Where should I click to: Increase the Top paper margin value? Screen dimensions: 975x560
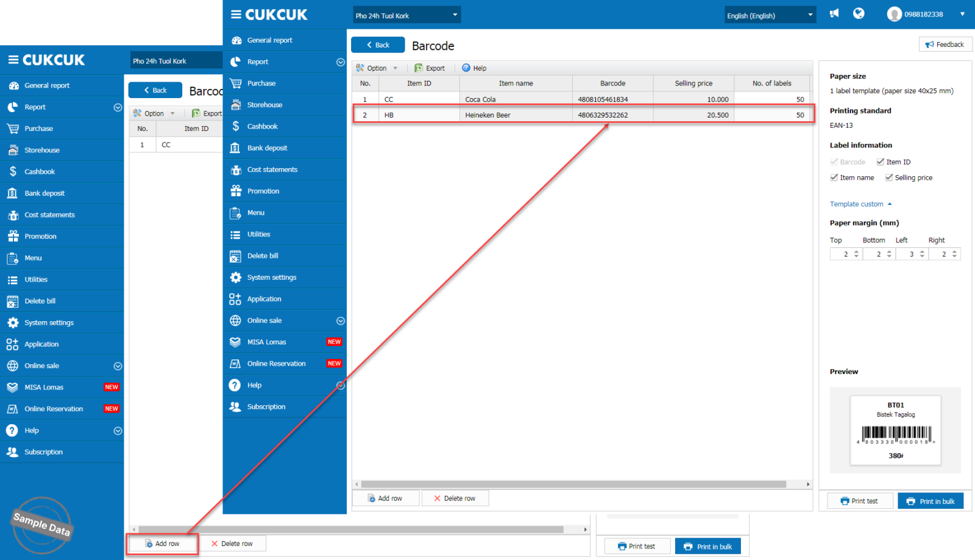[x=856, y=251]
